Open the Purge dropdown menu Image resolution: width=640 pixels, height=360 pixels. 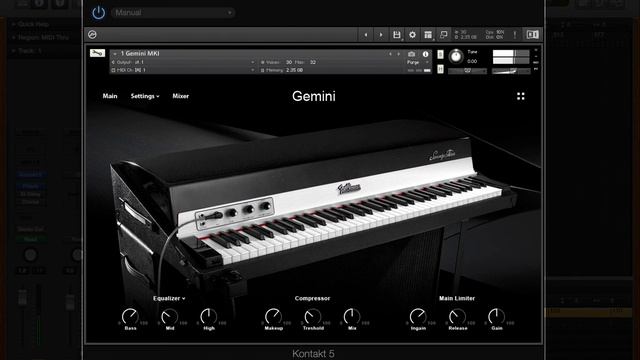[x=418, y=62]
